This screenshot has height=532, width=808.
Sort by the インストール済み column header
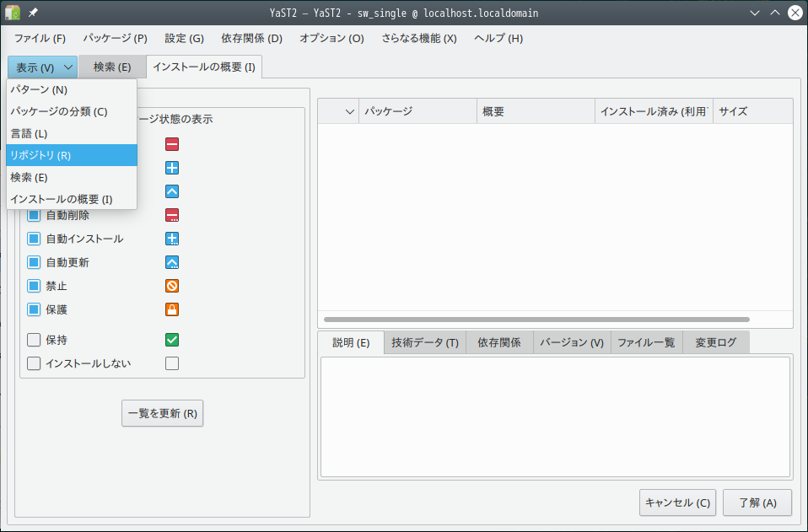tap(654, 111)
